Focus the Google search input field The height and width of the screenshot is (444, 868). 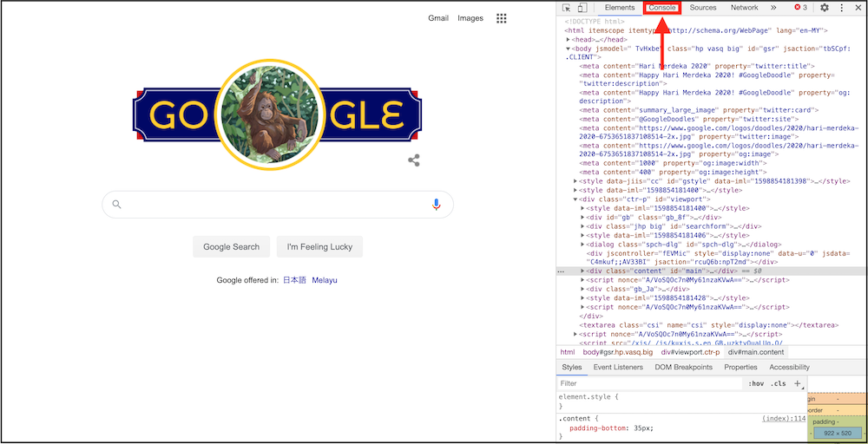[277, 205]
